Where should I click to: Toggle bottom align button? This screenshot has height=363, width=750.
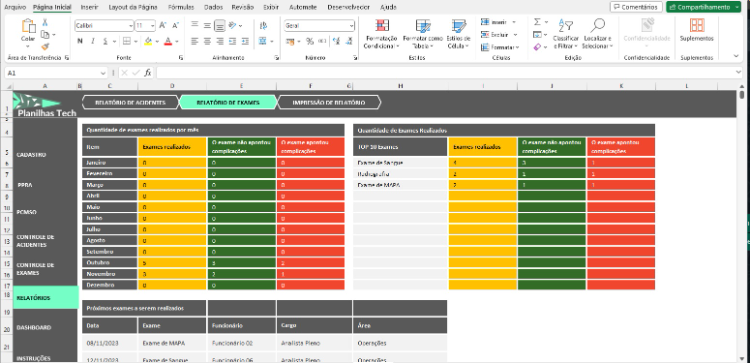[x=220, y=25]
